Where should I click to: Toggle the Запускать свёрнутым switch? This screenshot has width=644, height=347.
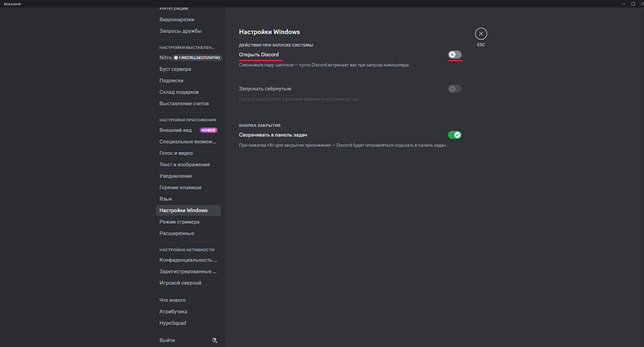[455, 89]
